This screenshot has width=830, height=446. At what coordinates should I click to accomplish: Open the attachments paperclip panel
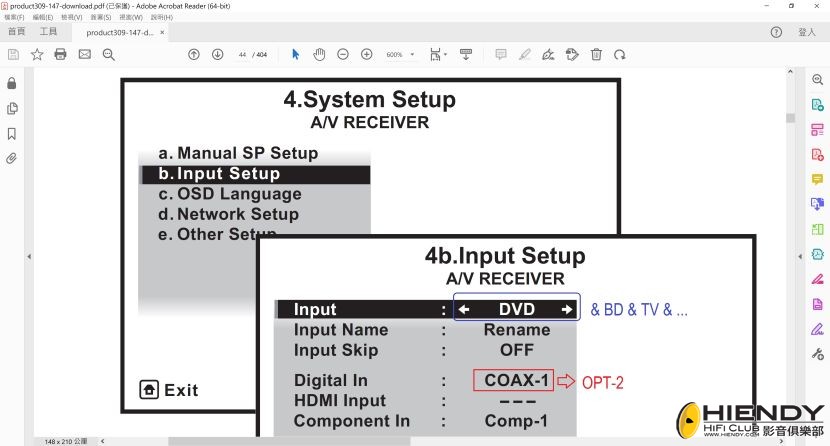(x=12, y=158)
